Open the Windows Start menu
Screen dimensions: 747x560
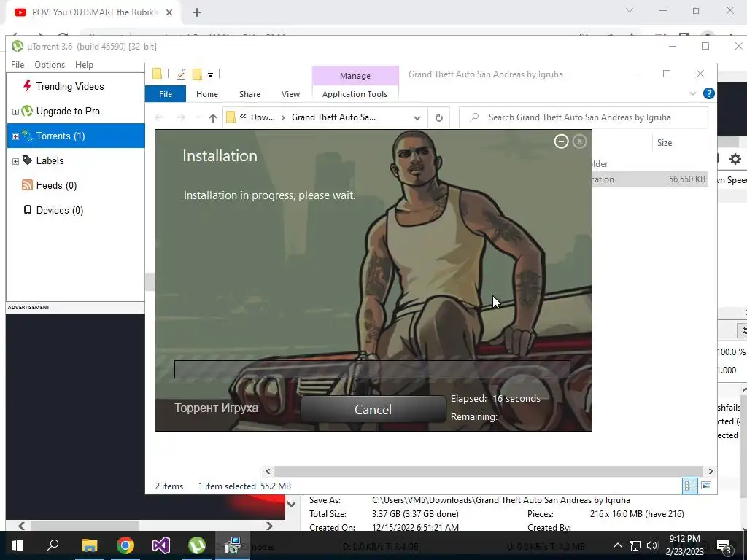point(18,545)
